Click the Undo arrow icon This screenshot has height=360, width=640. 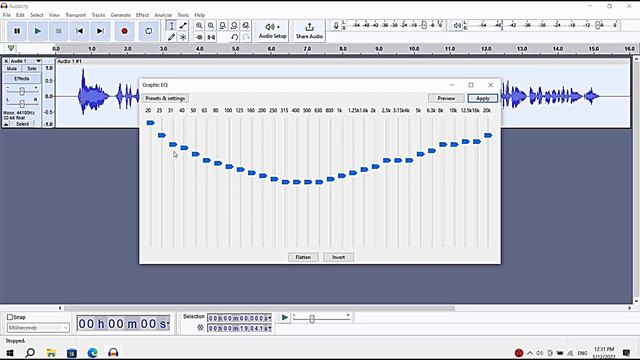(234, 37)
